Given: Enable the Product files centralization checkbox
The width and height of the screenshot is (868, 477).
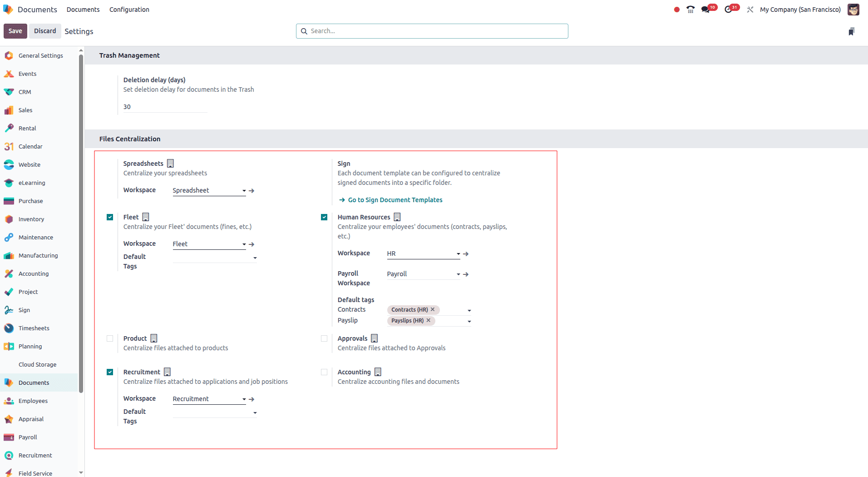Looking at the screenshot, I should (109, 338).
